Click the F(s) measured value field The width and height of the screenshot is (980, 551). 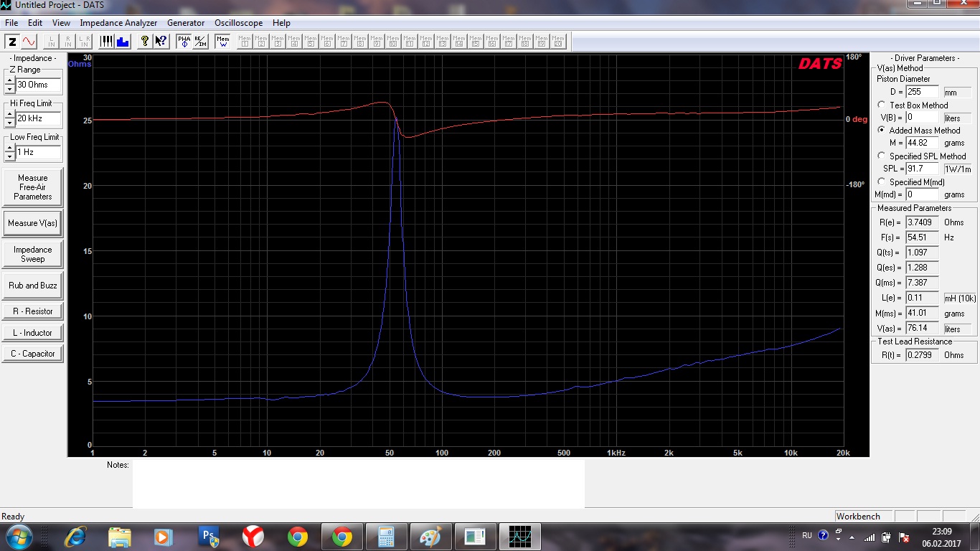922,237
